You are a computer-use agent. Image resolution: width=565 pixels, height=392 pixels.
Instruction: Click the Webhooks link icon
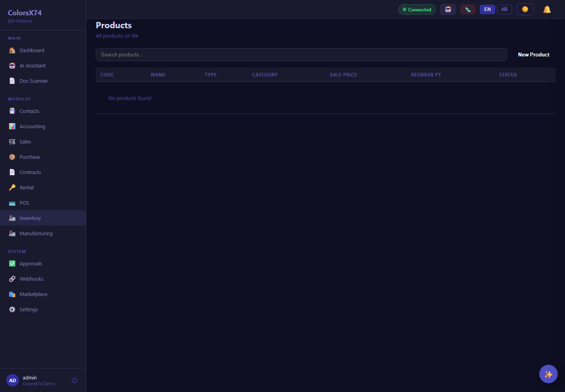(12, 279)
